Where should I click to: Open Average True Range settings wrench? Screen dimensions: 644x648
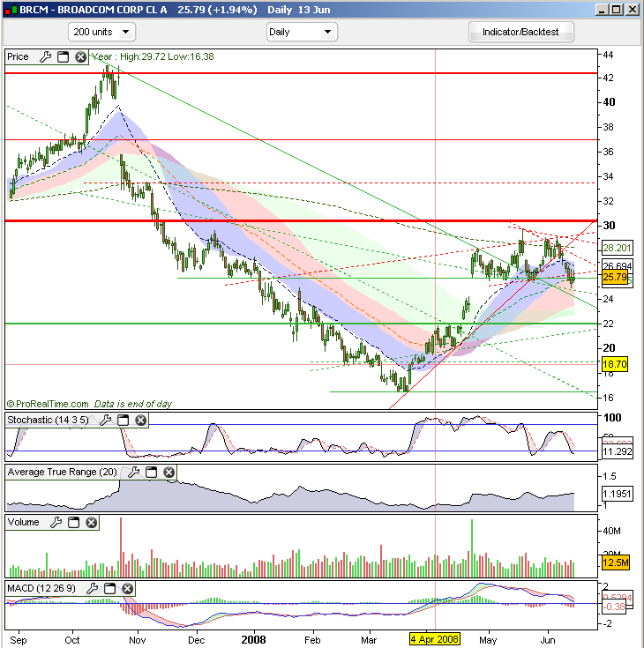(x=133, y=472)
